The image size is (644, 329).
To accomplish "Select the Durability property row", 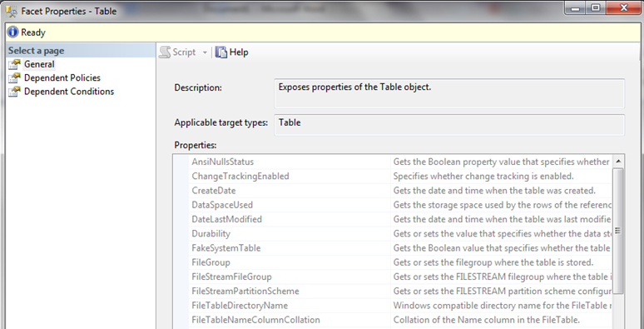I will 393,233.
